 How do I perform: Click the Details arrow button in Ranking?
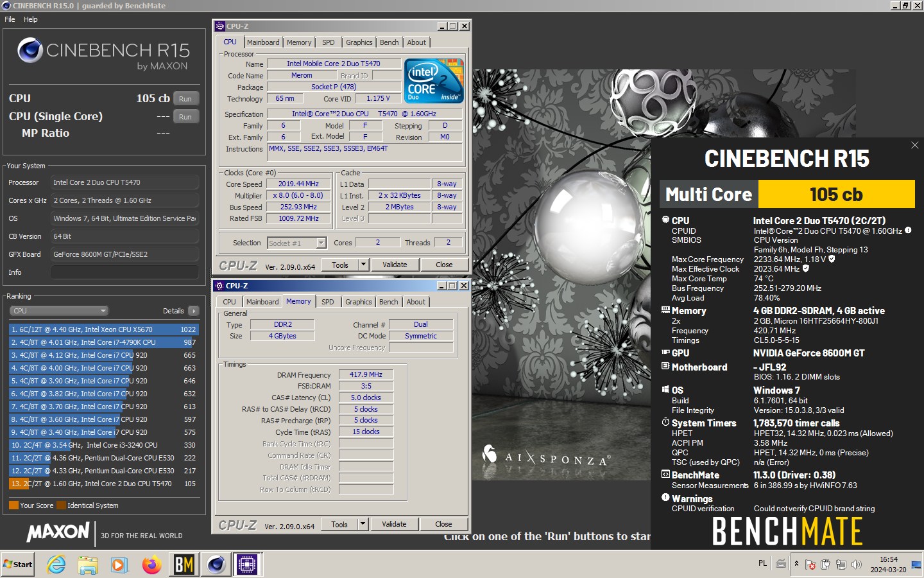(x=194, y=311)
